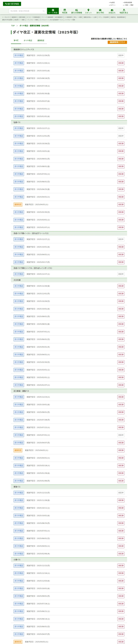Screen dimensions: 138x644
Task: Click ダイヤ改正 badge for 大分交通 2025/05/01
Action: [19, 347]
